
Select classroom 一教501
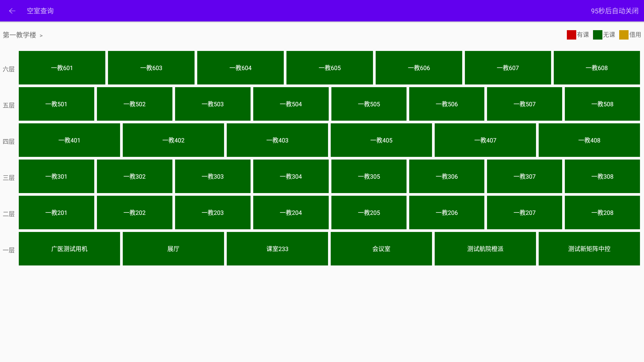56,104
